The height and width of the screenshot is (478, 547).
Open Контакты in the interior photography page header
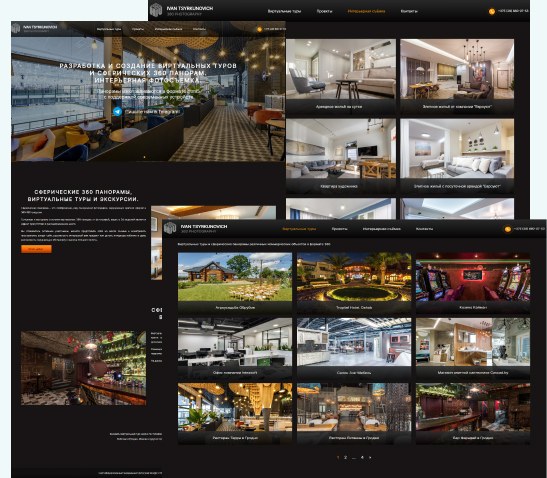coord(409,11)
